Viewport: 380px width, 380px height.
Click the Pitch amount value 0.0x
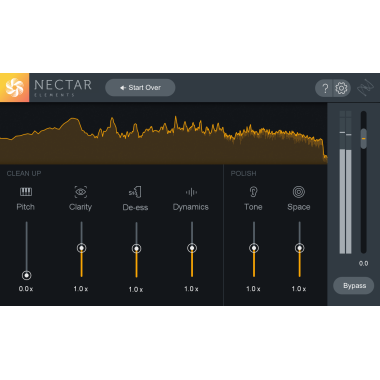point(26,289)
